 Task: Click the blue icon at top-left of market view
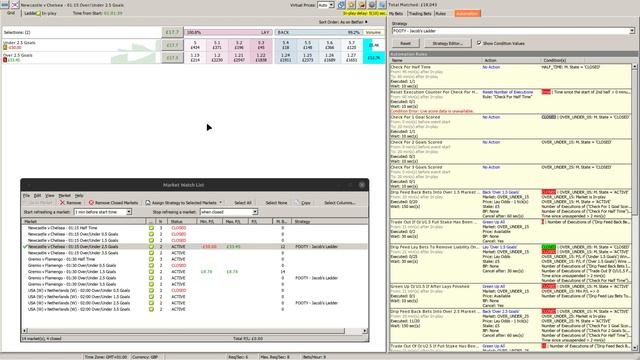pos(5,5)
